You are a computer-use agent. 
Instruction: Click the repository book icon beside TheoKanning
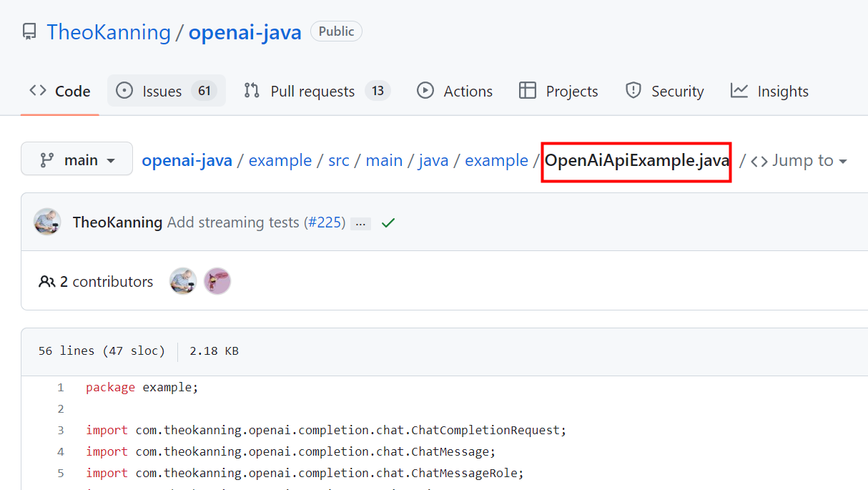[x=29, y=32]
